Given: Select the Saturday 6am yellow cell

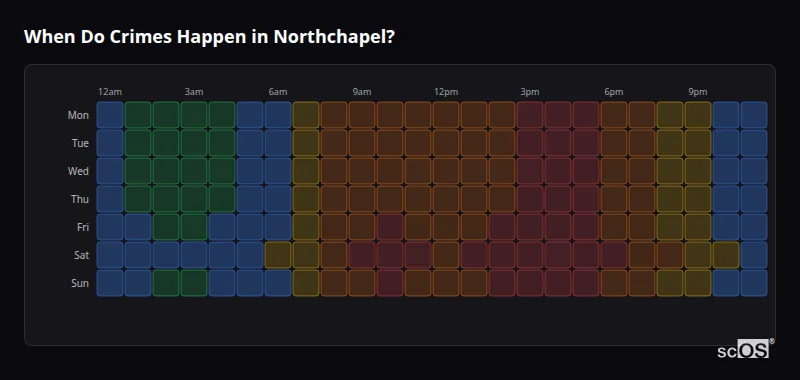Looking at the screenshot, I should [x=278, y=255].
